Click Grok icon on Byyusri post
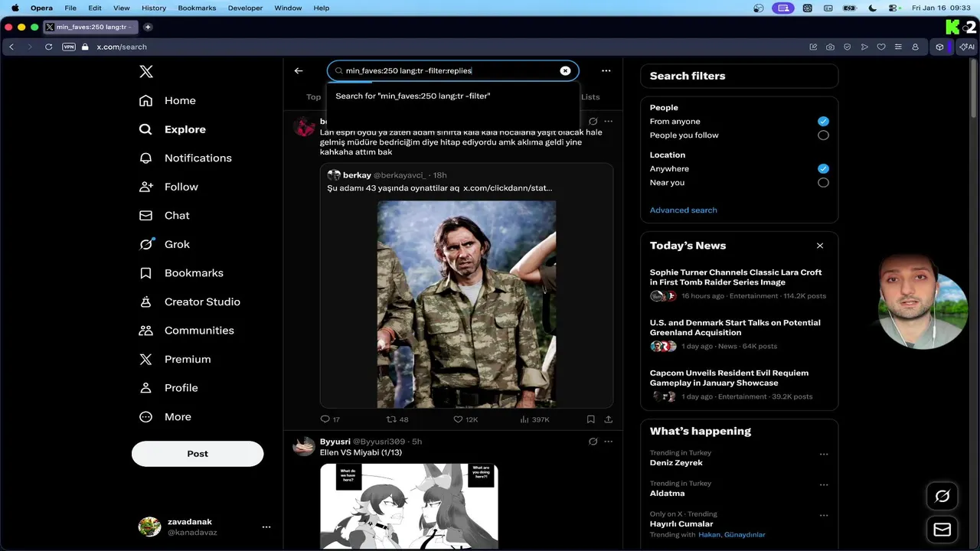Image resolution: width=980 pixels, height=551 pixels. pyautogui.click(x=593, y=442)
